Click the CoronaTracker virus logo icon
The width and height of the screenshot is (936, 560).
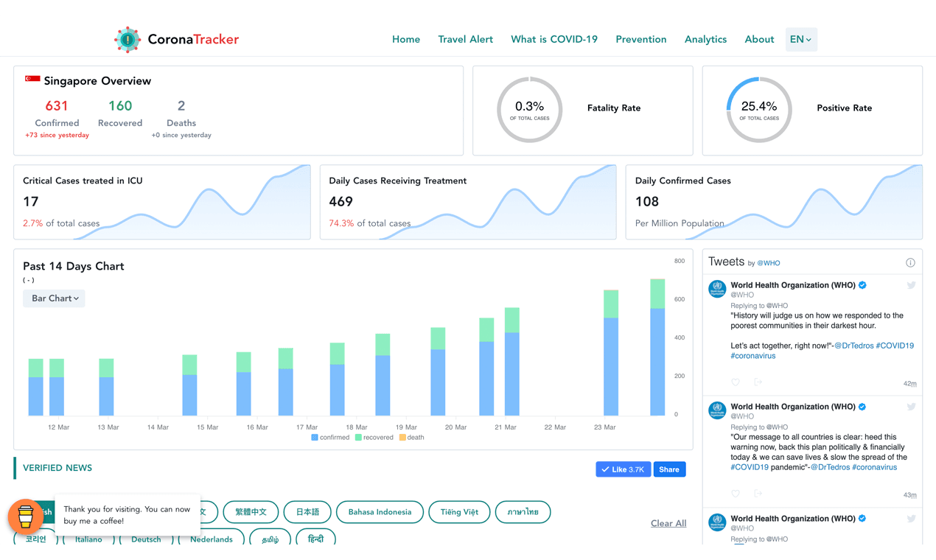[x=128, y=40]
